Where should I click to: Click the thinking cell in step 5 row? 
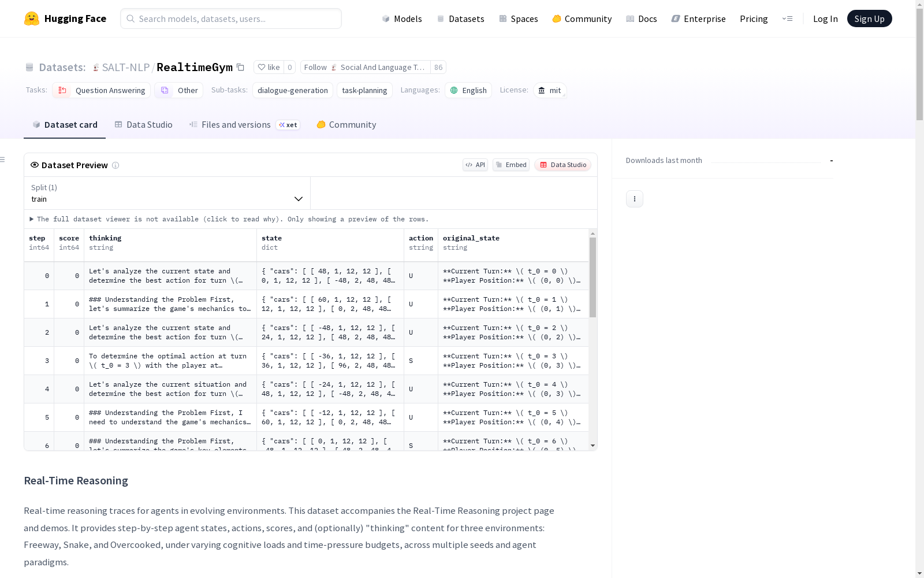[x=170, y=417]
